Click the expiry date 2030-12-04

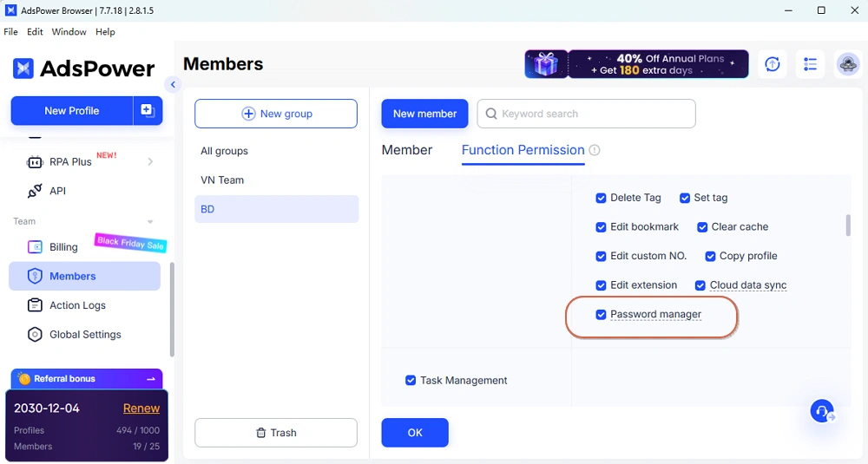click(47, 408)
